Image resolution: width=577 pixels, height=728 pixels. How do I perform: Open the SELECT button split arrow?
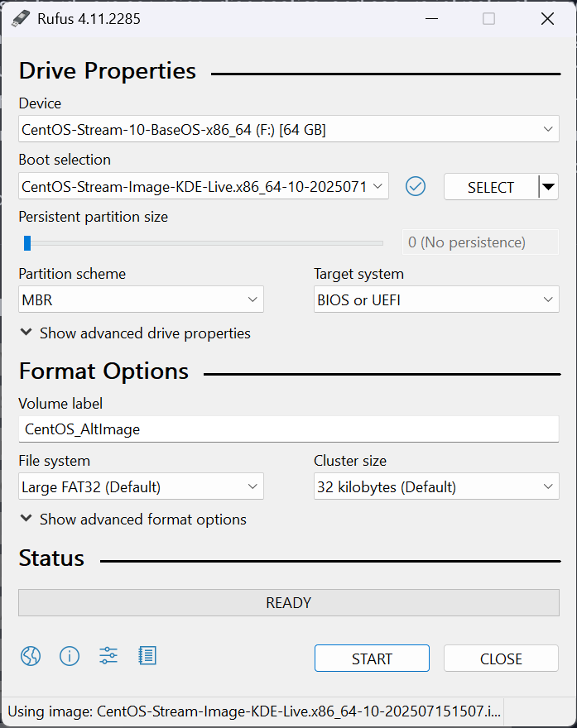(548, 187)
